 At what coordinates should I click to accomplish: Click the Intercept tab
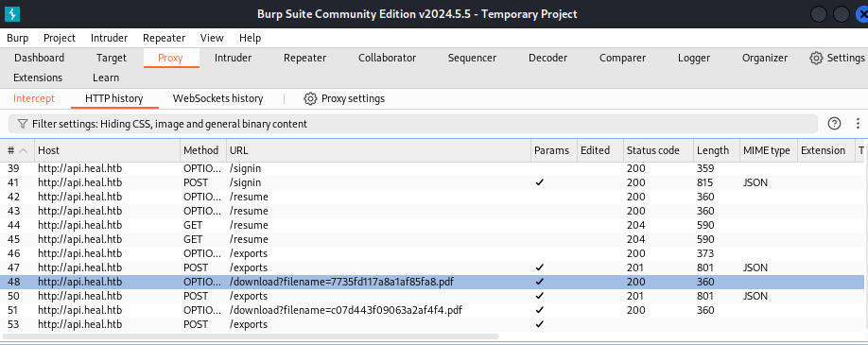click(x=34, y=99)
